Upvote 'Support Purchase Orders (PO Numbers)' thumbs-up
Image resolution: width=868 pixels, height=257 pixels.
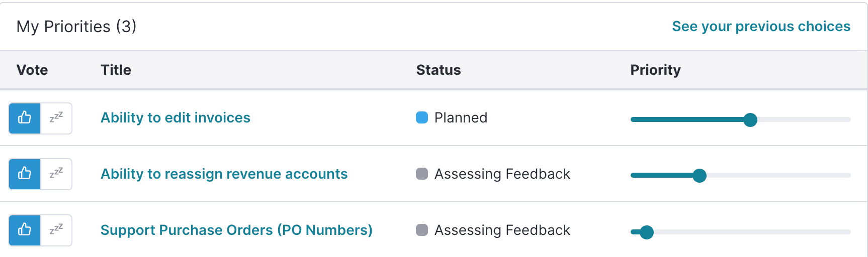[x=25, y=230]
